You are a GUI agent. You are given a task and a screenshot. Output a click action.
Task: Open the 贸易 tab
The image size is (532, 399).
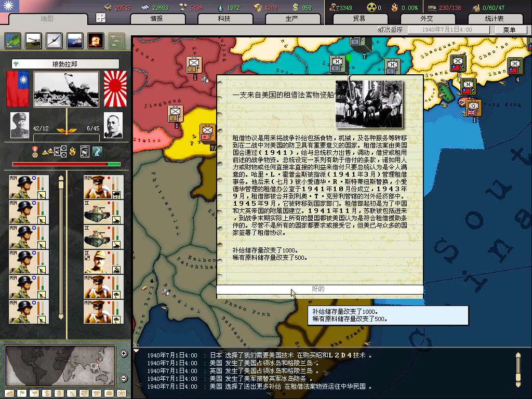360,19
